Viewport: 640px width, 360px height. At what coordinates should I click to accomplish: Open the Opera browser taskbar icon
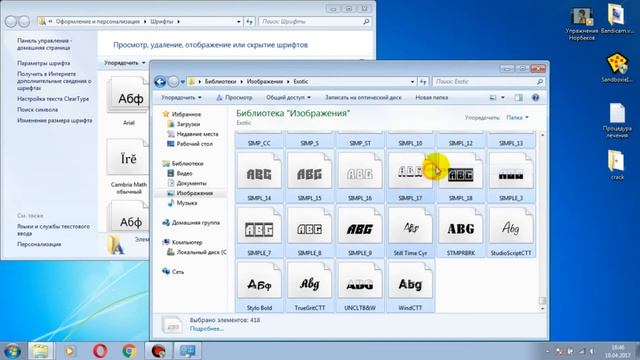point(100,351)
